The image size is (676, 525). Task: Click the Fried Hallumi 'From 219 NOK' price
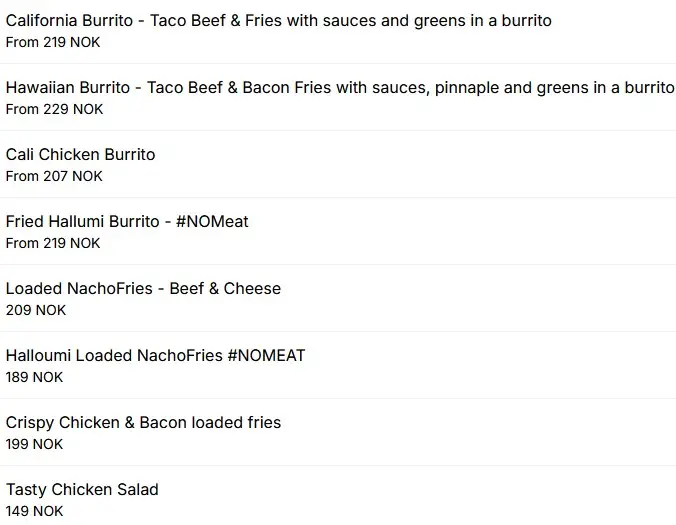coord(53,243)
